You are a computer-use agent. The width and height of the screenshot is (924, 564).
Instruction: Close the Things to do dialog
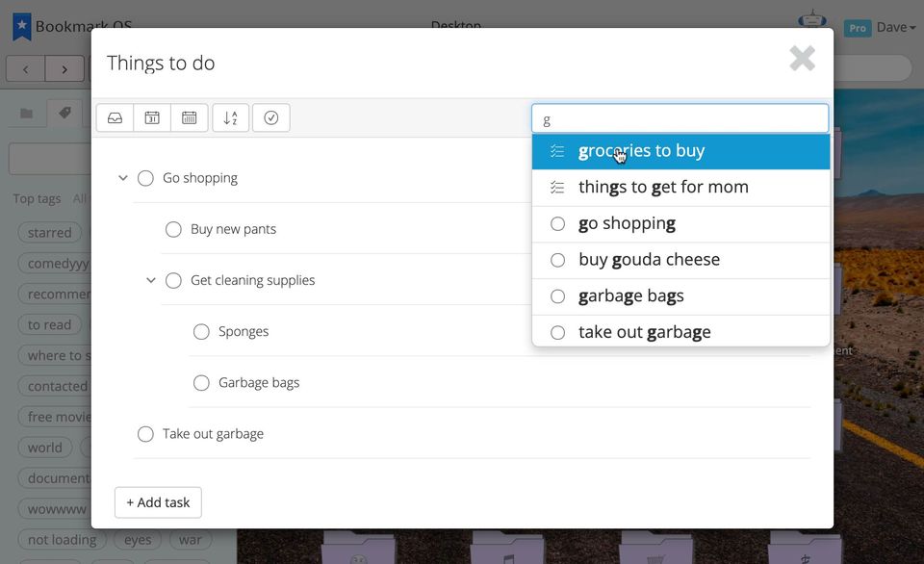pyautogui.click(x=802, y=59)
